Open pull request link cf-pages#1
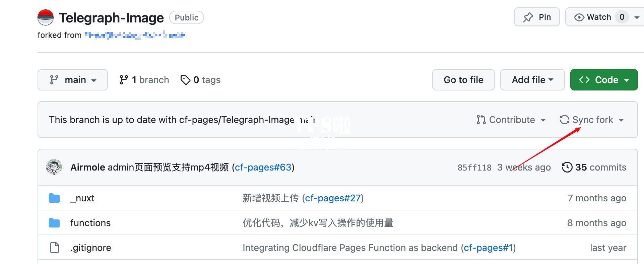The image size is (644, 264). (489, 248)
